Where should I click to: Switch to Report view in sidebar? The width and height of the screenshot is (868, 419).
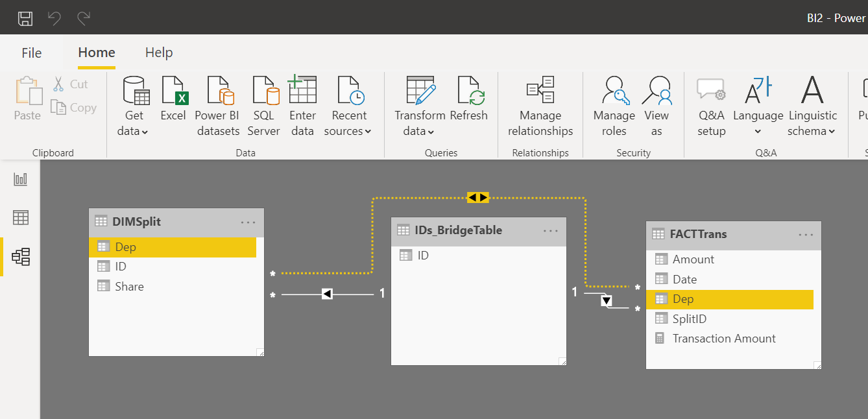pyautogui.click(x=21, y=179)
